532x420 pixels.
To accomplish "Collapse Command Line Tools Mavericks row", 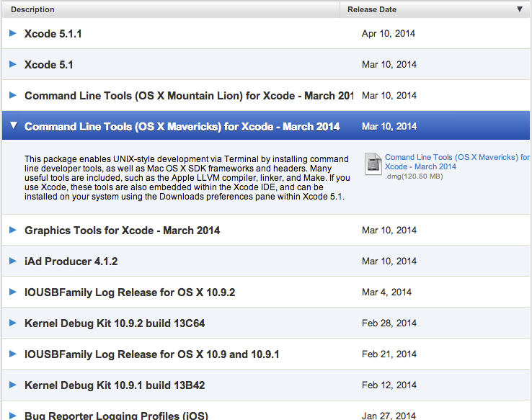I will pos(14,125).
